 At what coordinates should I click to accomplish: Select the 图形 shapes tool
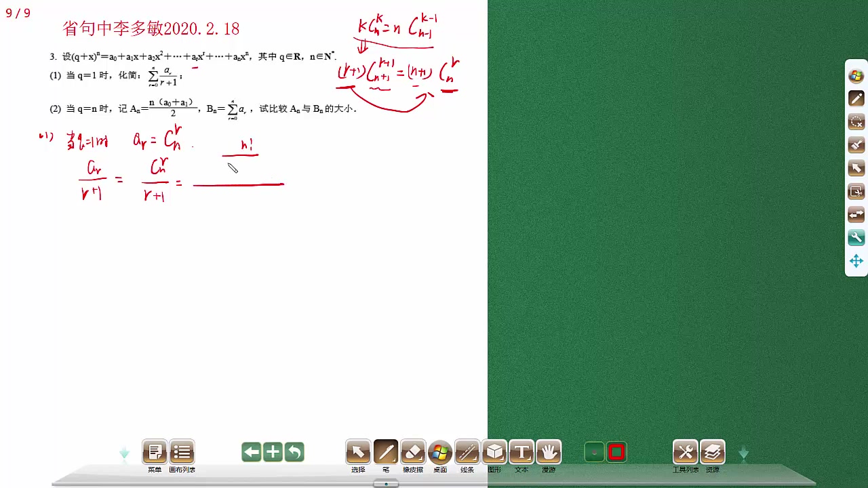(x=494, y=452)
